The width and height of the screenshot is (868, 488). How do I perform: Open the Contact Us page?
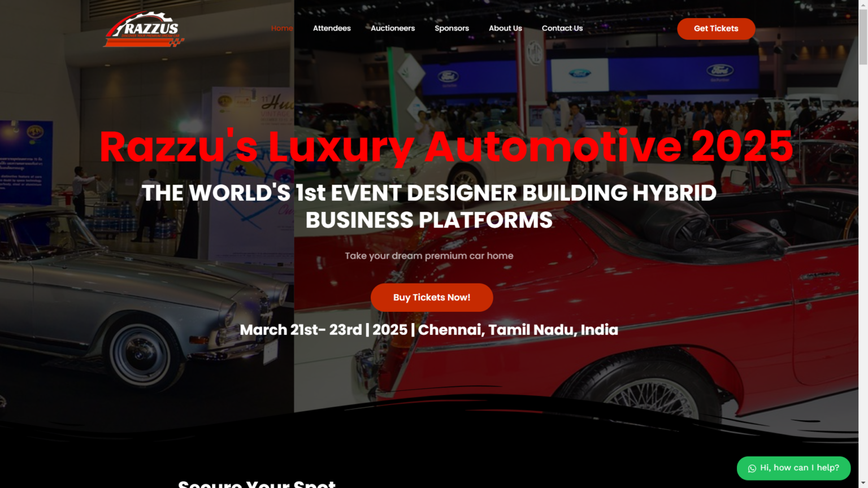[562, 28]
